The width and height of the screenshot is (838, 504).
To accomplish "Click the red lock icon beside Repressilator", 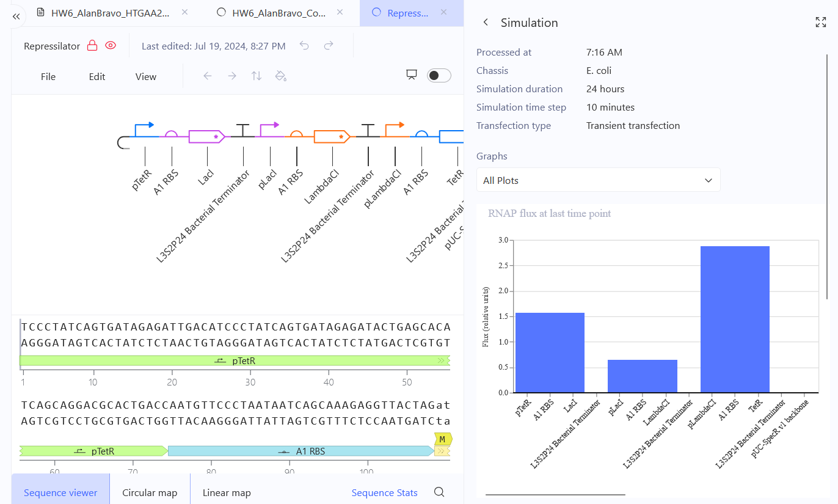I will tap(92, 46).
